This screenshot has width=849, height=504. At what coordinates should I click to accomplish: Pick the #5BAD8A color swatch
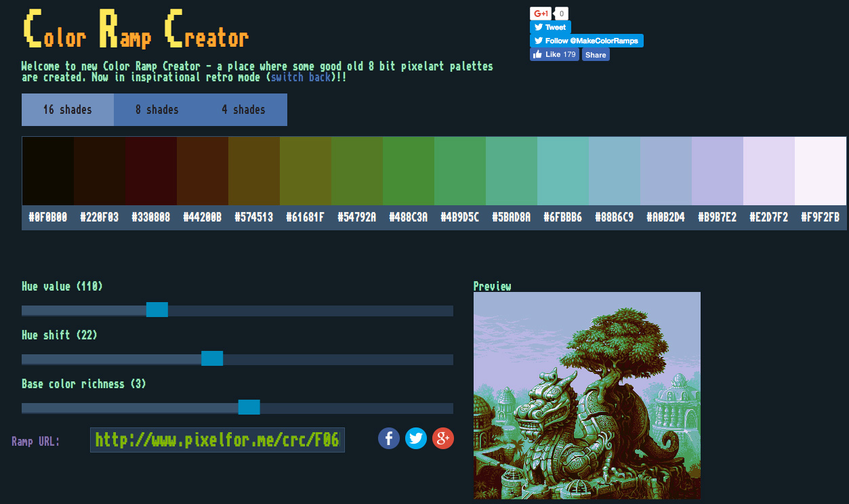(512, 171)
